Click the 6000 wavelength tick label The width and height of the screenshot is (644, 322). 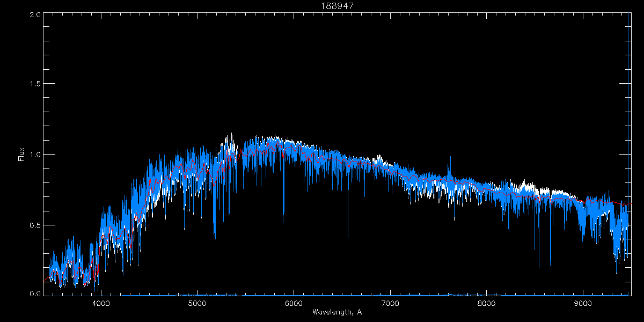[x=294, y=303]
